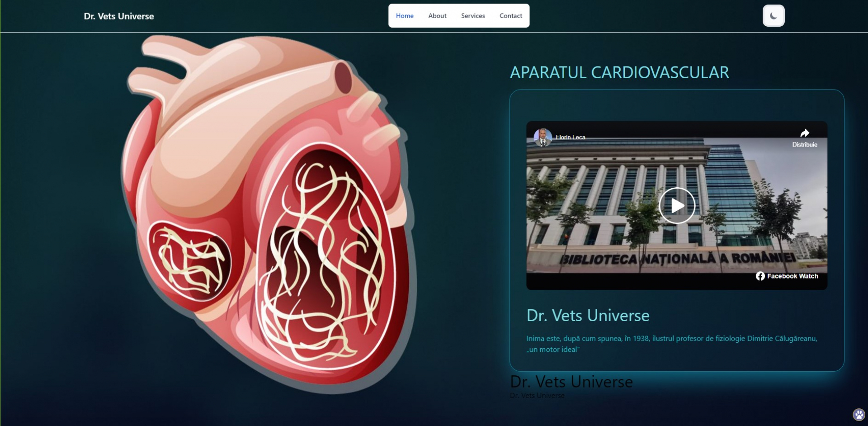This screenshot has width=868, height=426.
Task: Click the large heart chamber with worms
Action: (325, 256)
